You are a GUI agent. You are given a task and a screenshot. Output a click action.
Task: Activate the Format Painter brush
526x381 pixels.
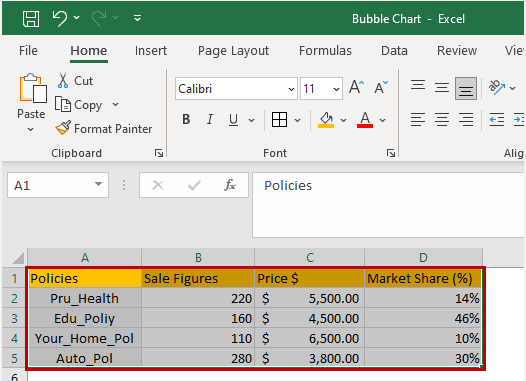[x=104, y=128]
